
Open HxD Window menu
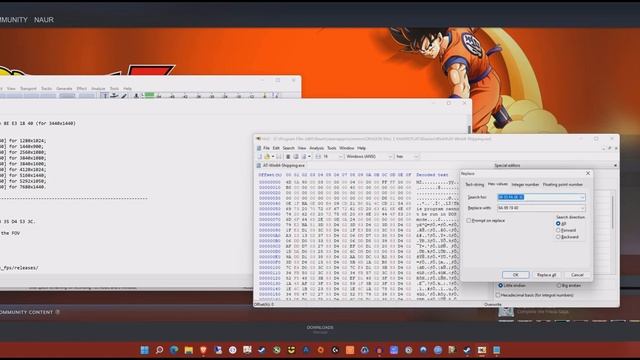click(x=347, y=148)
